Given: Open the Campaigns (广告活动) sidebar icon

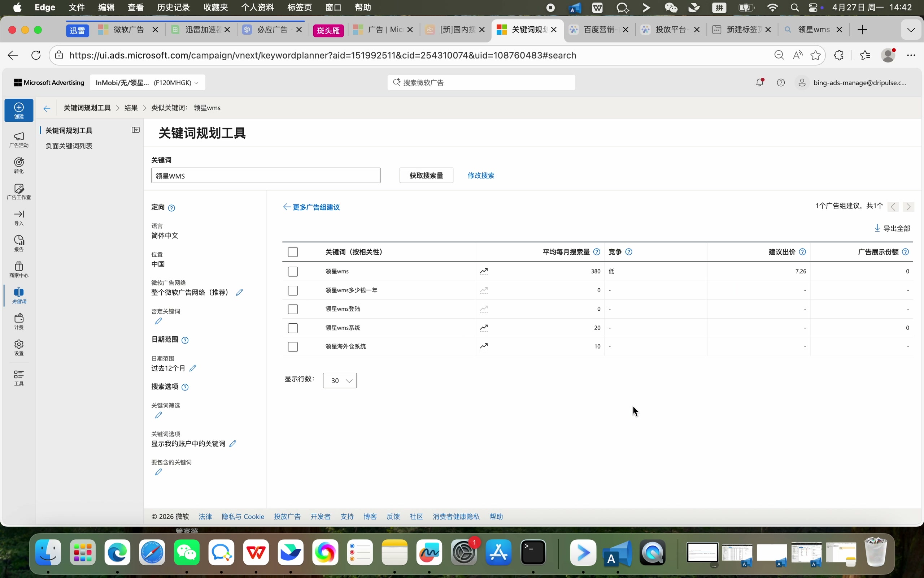Looking at the screenshot, I should point(19,140).
